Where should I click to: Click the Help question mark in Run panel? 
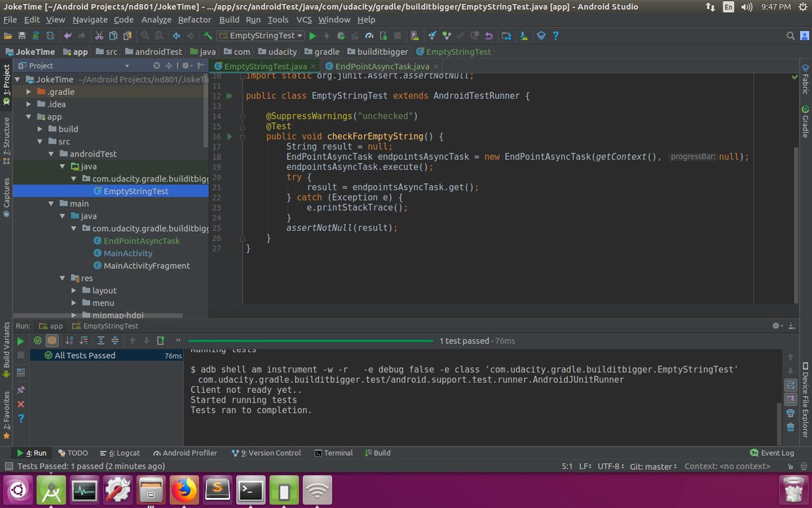click(x=20, y=419)
